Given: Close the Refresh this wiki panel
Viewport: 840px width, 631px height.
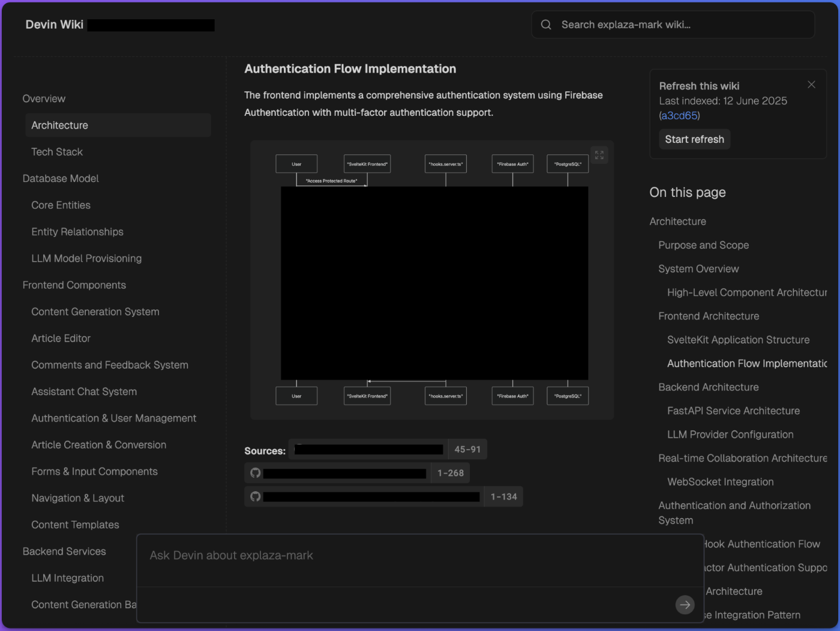Looking at the screenshot, I should (811, 85).
